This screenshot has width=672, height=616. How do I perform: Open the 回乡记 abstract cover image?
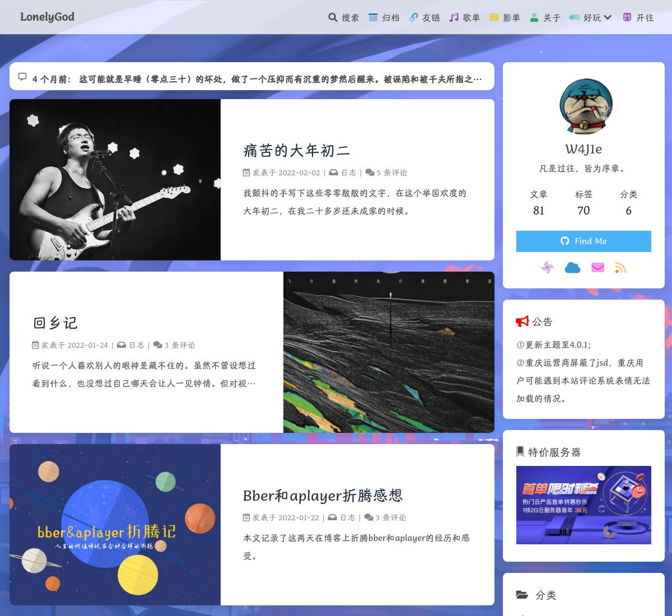(x=389, y=352)
